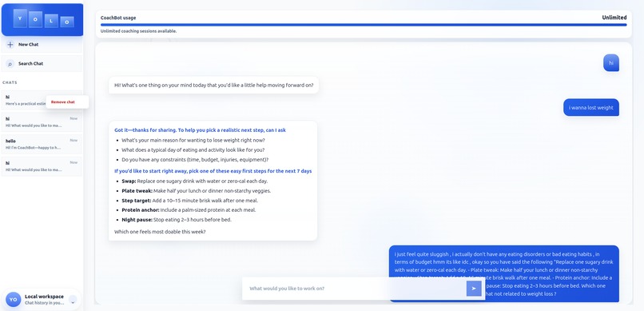Click "Which one feels most doable this week?"
The width and height of the screenshot is (644, 311).
(x=160, y=232)
